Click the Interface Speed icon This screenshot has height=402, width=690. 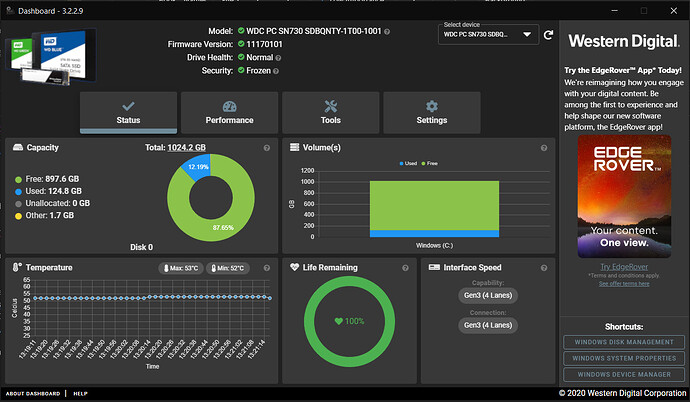point(434,267)
